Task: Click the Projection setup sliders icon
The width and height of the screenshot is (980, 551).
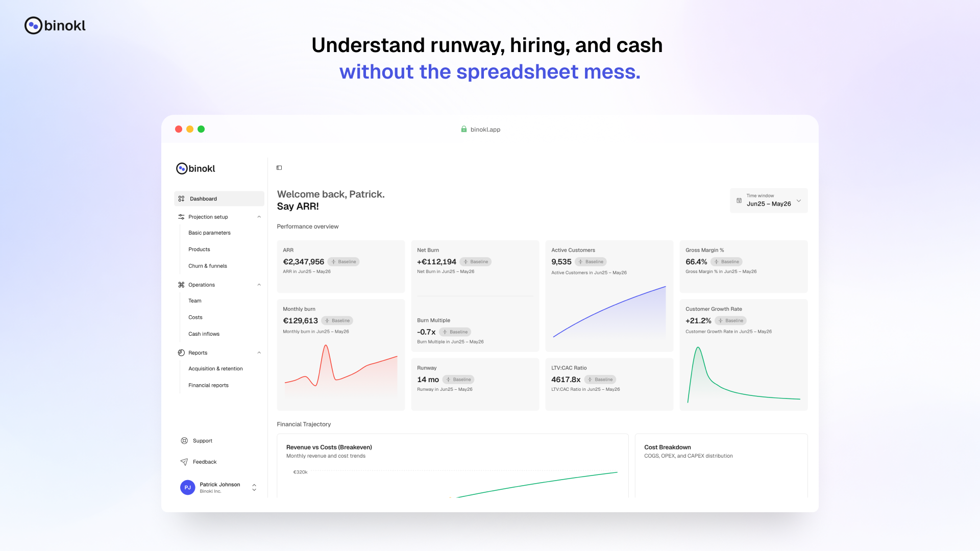Action: click(x=181, y=216)
